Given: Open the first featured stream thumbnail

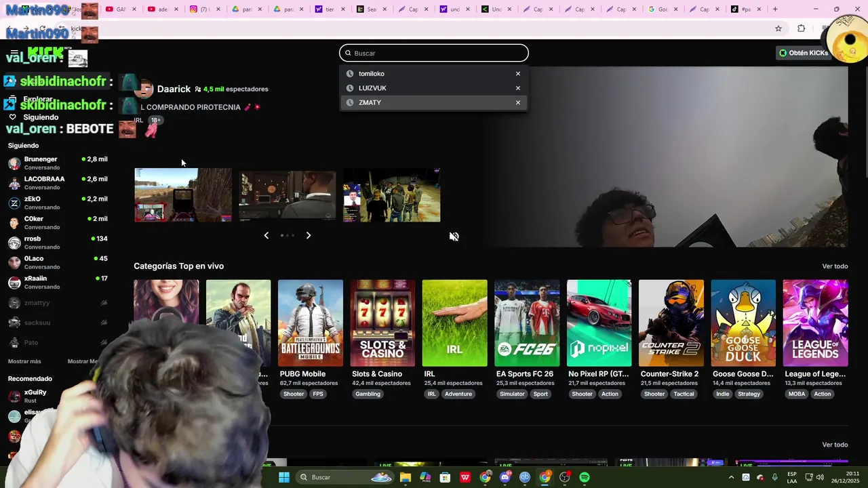Looking at the screenshot, I should click(x=183, y=195).
